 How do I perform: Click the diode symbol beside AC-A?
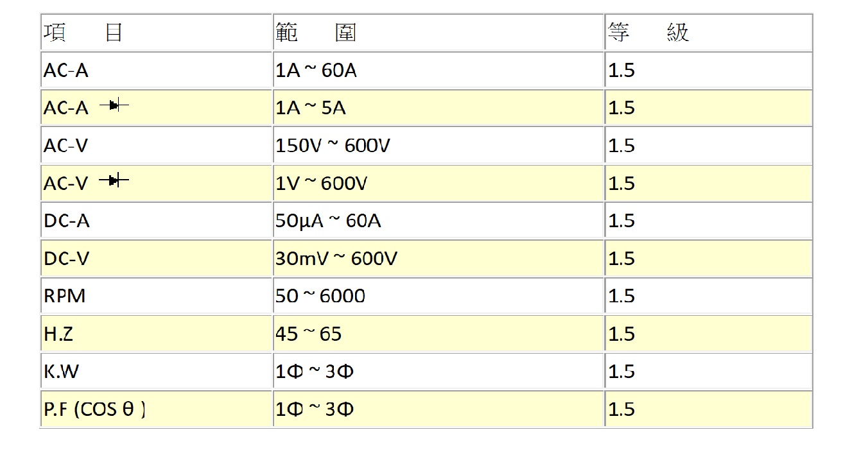point(114,105)
